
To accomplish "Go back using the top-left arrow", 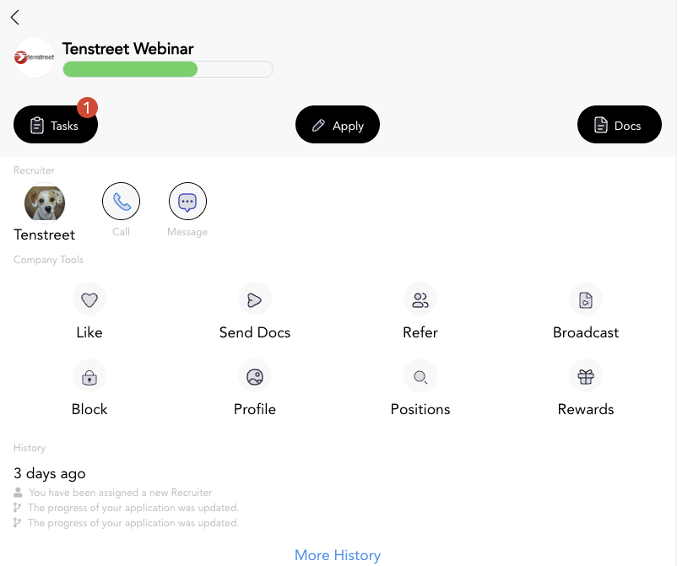I will 15,18.
